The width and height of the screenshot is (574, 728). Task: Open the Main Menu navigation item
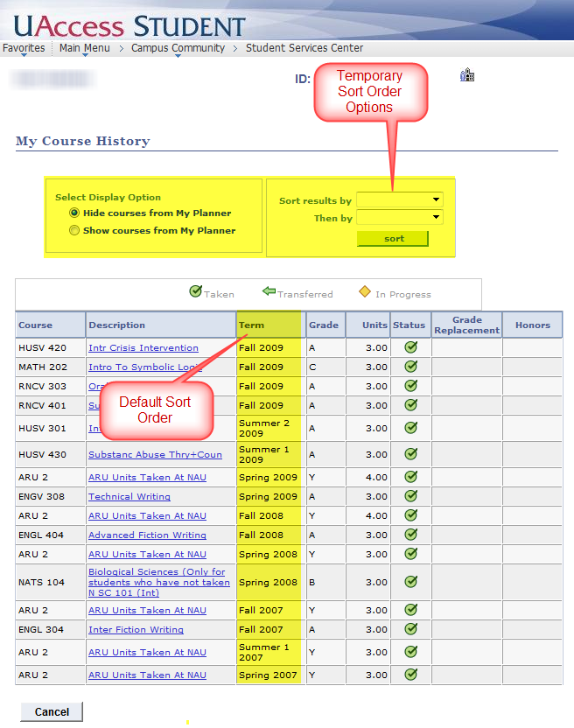point(84,48)
